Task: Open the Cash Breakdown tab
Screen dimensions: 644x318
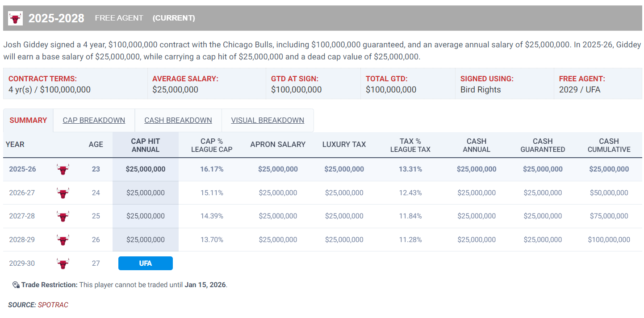Action: coord(178,120)
